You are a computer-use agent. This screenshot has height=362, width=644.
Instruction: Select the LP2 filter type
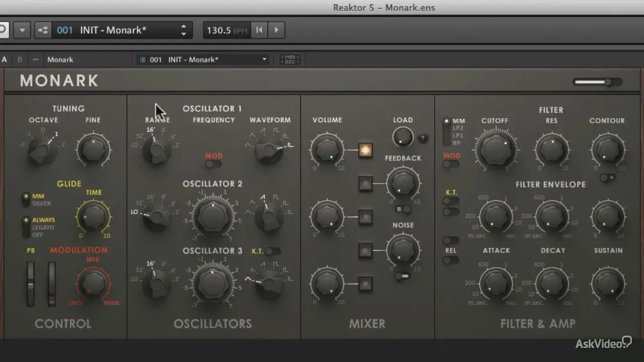[x=458, y=128]
